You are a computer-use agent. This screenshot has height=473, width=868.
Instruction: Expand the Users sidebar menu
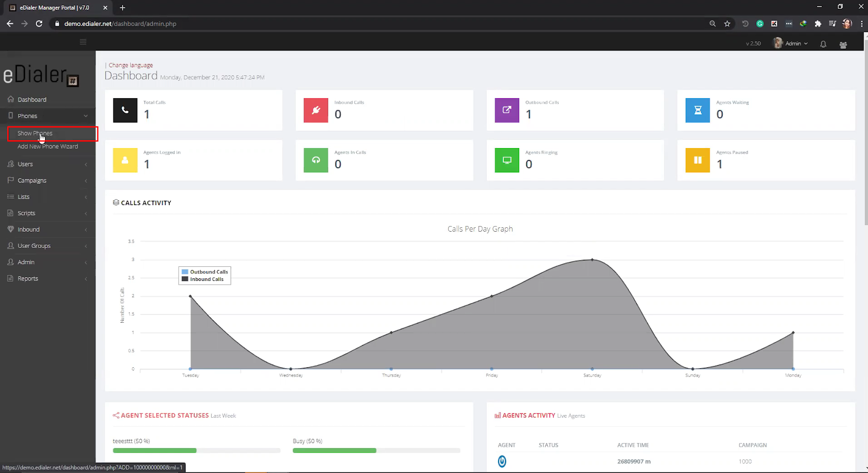[x=48, y=164]
